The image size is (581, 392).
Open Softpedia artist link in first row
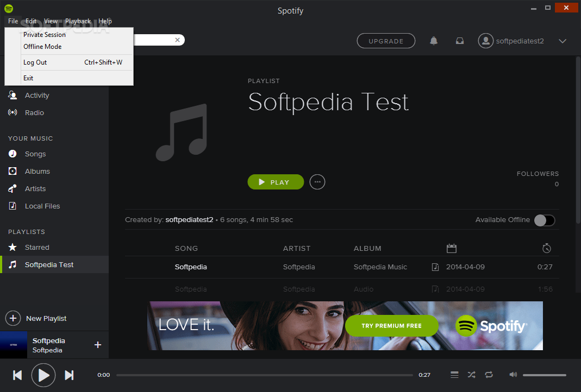[x=298, y=267]
